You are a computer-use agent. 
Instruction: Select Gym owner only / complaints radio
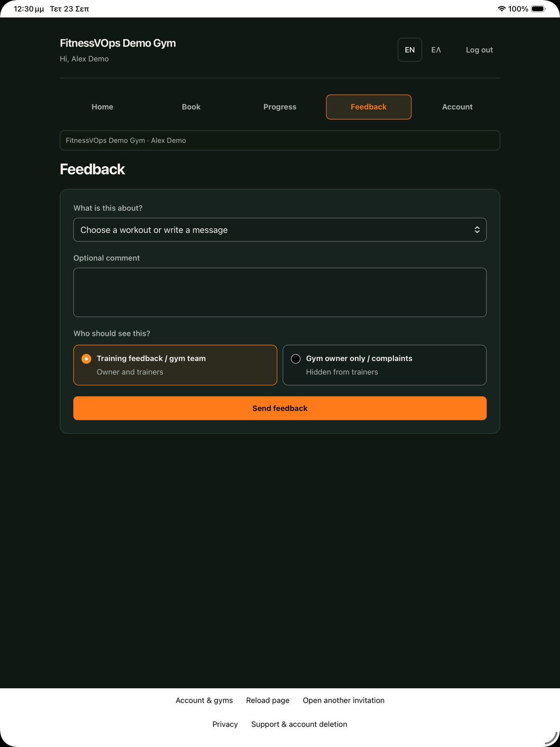click(x=296, y=359)
